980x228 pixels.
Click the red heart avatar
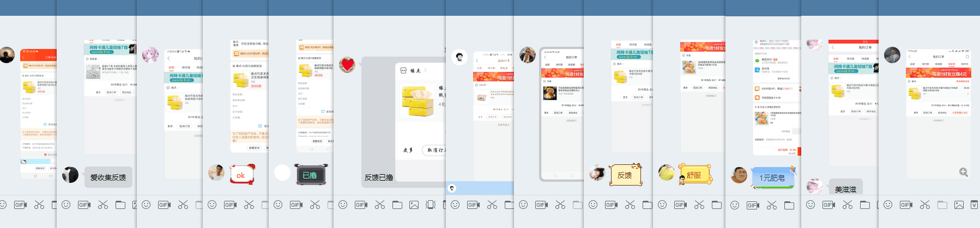coord(347,65)
